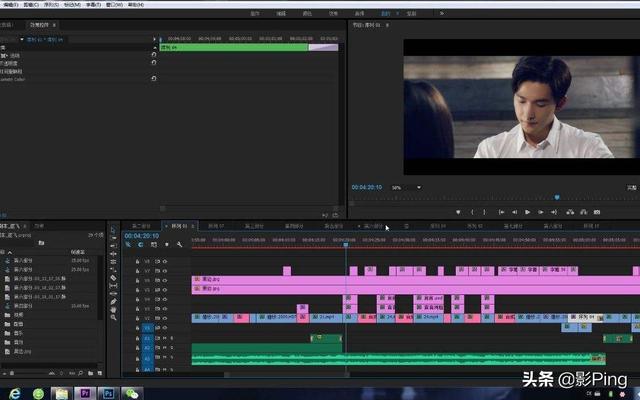
Task: Hide track V6 with its eye icon
Action: point(165,280)
